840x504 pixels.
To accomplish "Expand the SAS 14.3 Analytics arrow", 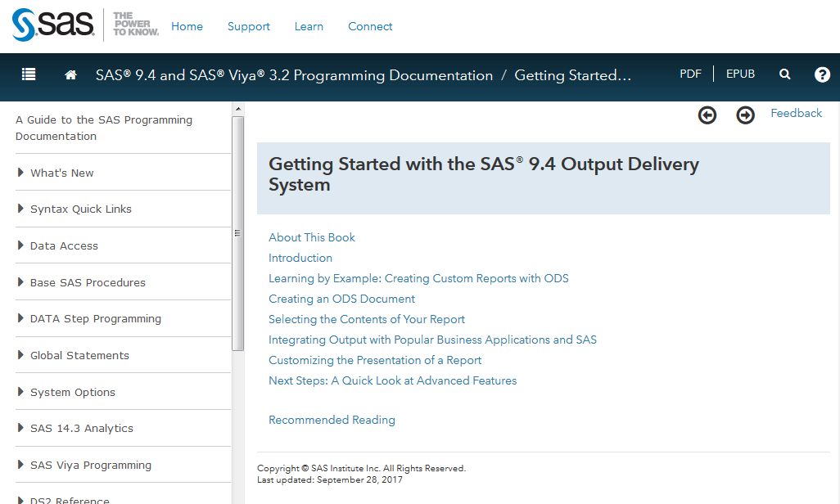I will [x=20, y=428].
